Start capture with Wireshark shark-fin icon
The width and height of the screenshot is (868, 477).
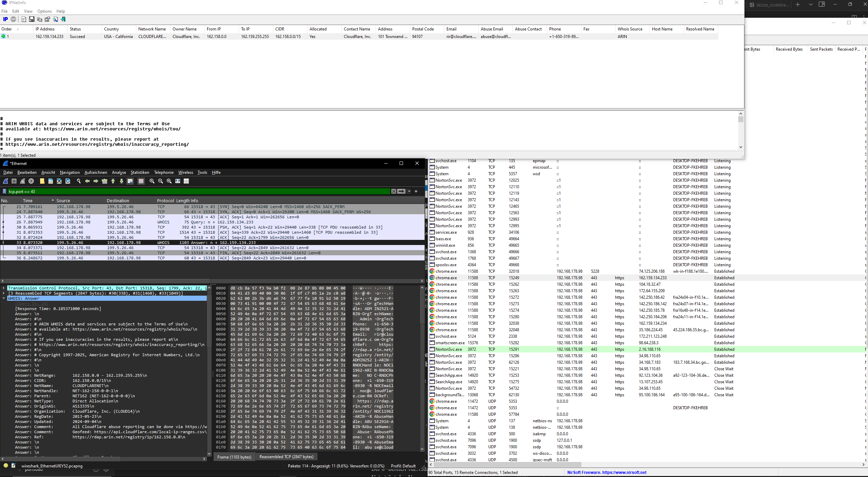5,181
